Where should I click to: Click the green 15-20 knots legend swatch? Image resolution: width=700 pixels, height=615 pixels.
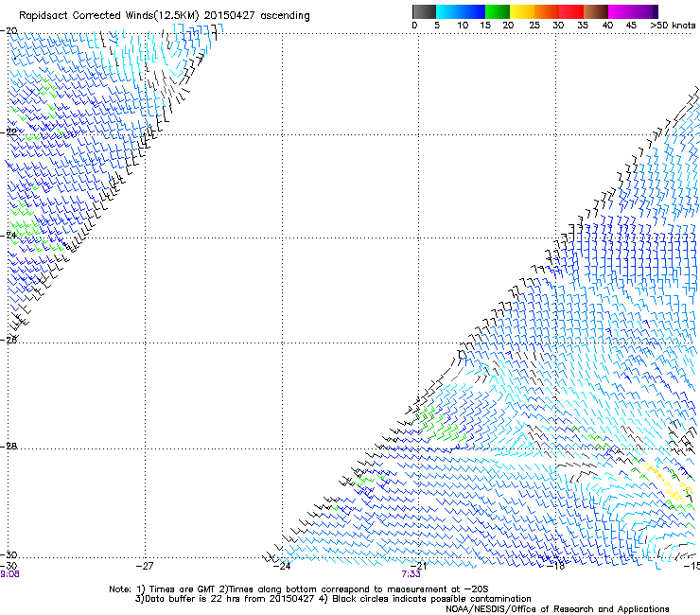(x=498, y=11)
